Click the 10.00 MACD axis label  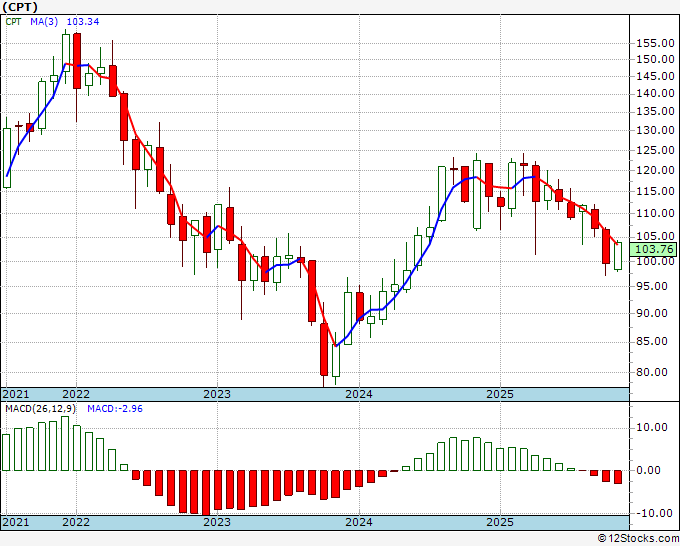pyautogui.click(x=652, y=427)
